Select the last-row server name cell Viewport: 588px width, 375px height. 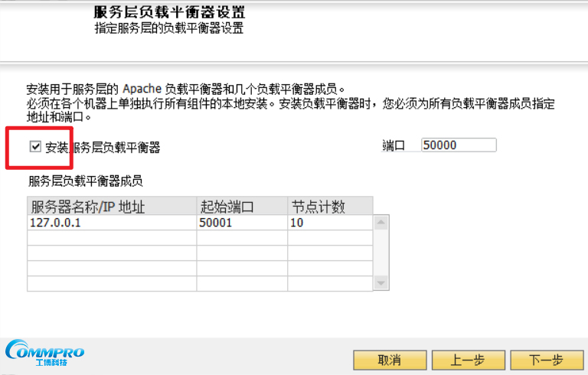click(x=111, y=284)
